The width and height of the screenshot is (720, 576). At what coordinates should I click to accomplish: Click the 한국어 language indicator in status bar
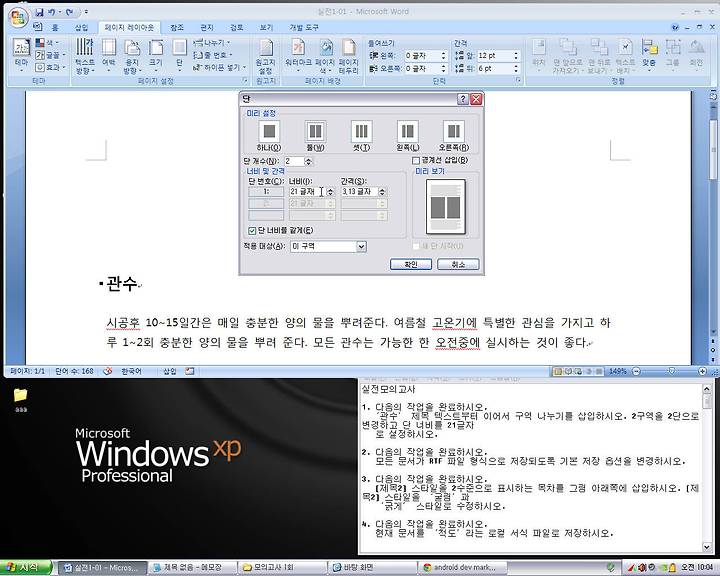[132, 371]
